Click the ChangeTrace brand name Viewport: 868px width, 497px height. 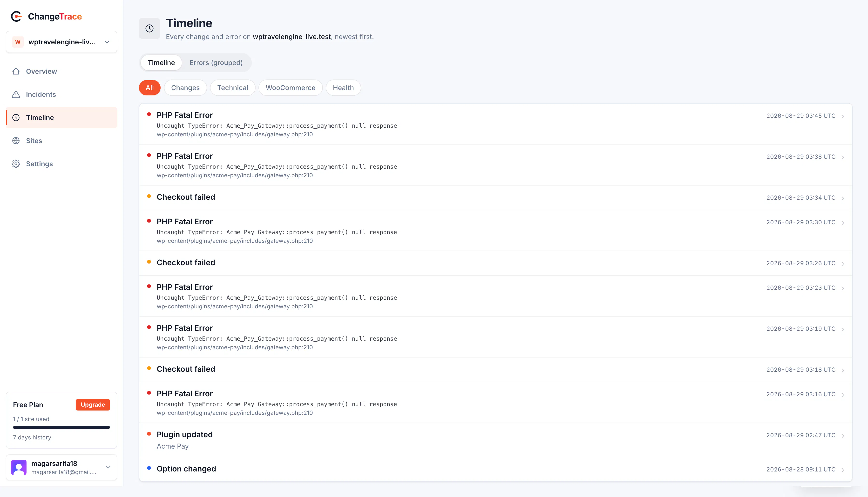pos(55,16)
